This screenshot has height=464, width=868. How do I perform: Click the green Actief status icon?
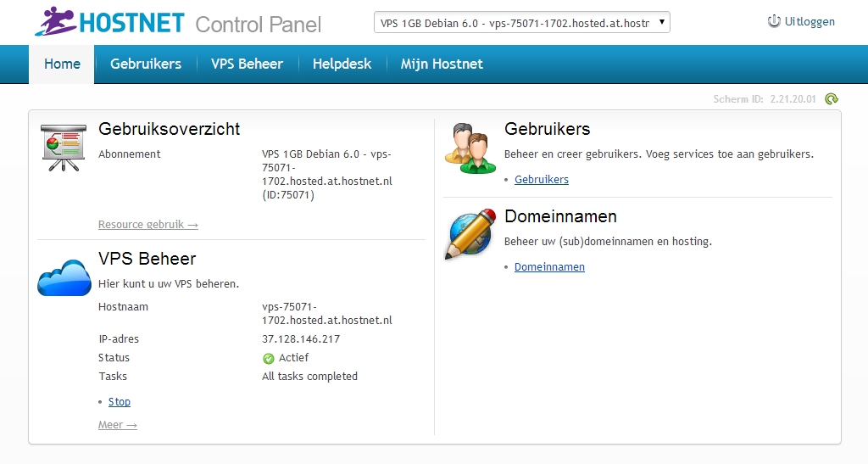pos(269,358)
